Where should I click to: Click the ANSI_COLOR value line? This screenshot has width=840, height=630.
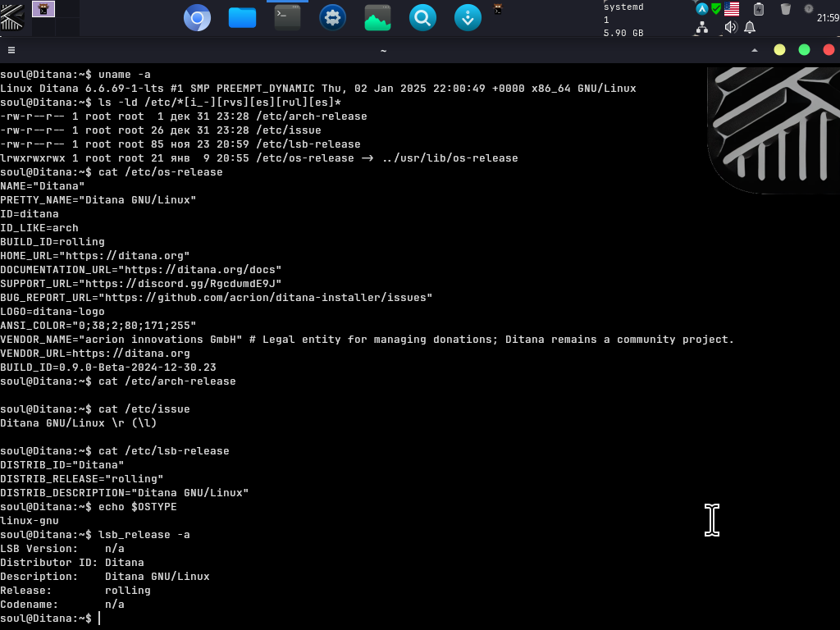[x=98, y=325]
